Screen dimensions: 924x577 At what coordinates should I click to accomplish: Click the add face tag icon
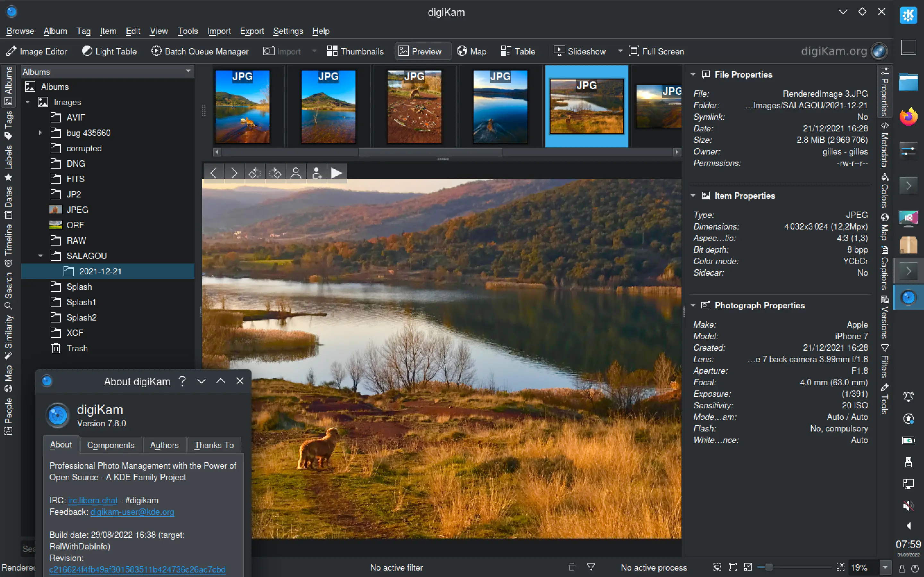pos(317,173)
